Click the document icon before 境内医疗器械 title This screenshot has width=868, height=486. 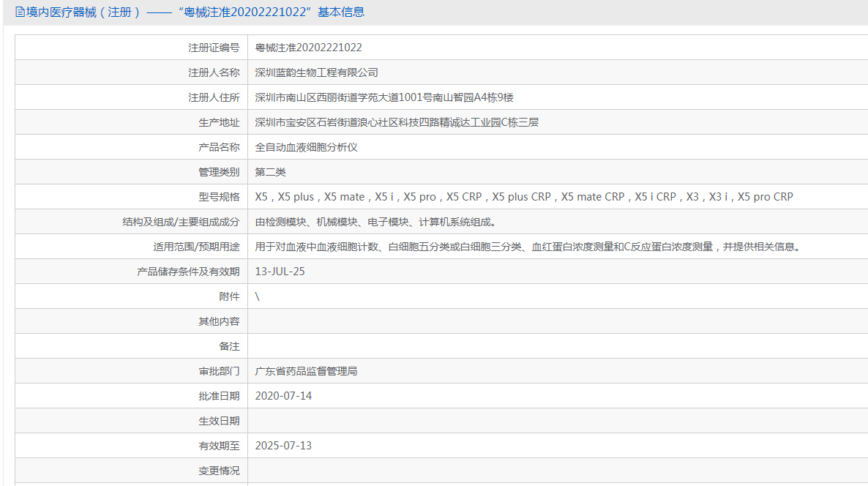pos(20,12)
